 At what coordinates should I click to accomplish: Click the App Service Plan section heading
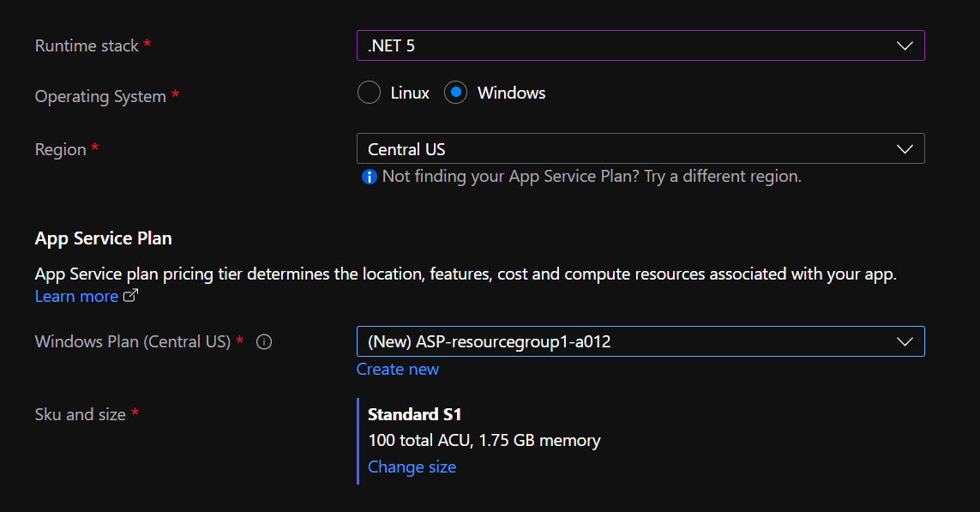103,238
